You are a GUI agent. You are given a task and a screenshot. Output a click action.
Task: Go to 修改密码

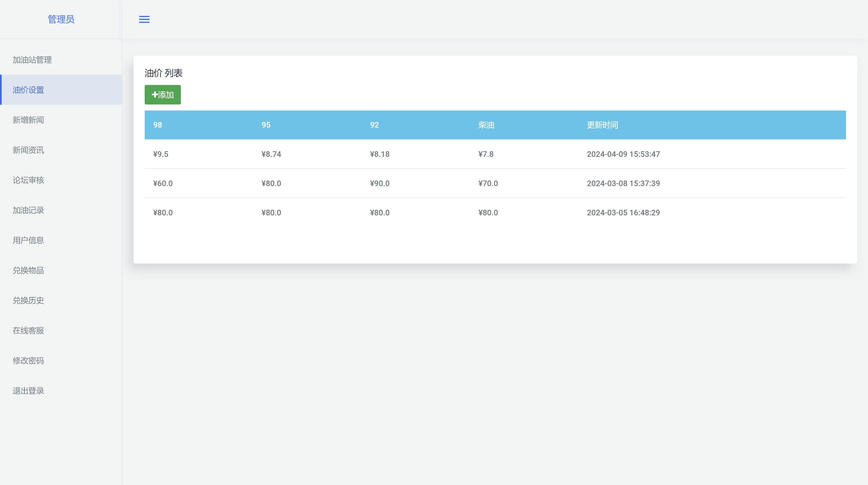pyautogui.click(x=61, y=360)
